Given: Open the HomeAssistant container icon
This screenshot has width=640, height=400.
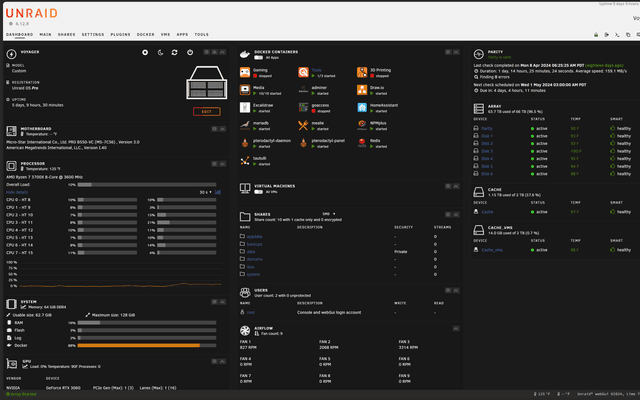Looking at the screenshot, I should tap(362, 107).
